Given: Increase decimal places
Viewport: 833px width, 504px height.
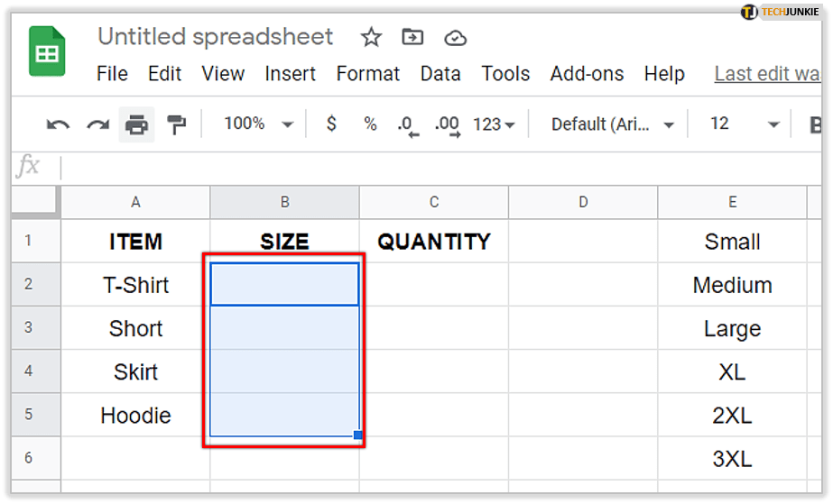Looking at the screenshot, I should click(447, 124).
